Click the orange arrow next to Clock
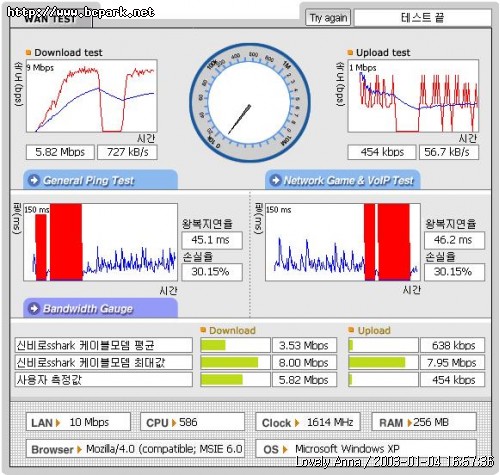This screenshot has height=475, width=500. click(297, 423)
